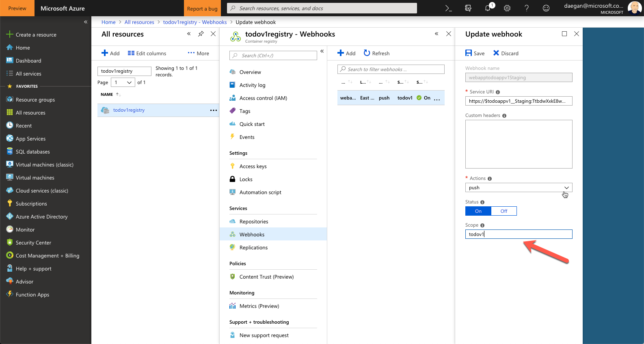
Task: Open todov1registry resource link
Action: point(129,110)
